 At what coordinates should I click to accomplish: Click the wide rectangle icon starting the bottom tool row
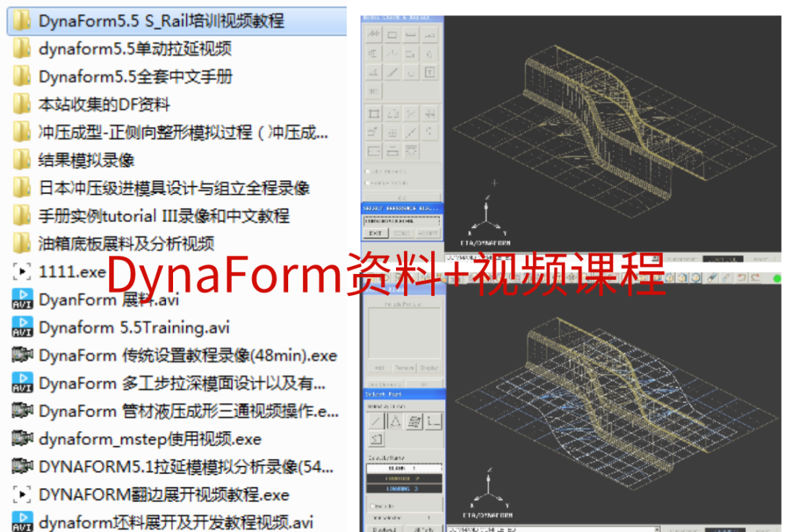[x=374, y=151]
